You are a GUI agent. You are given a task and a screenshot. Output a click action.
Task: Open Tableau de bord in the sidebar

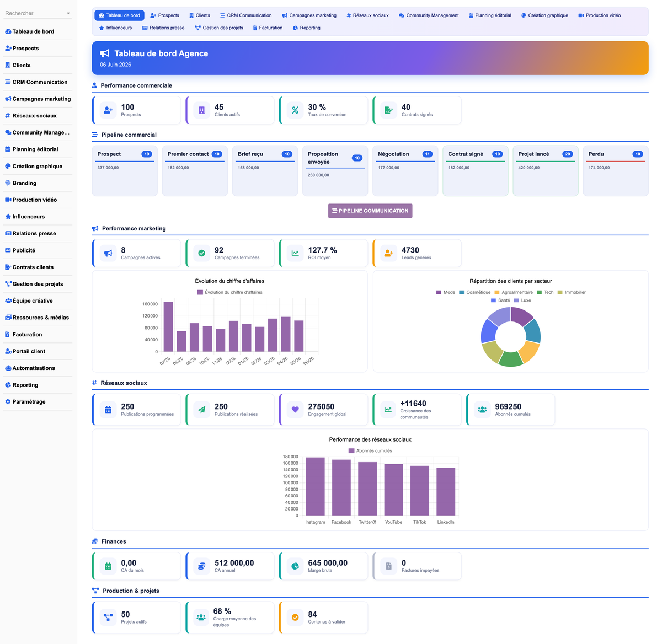coord(38,31)
